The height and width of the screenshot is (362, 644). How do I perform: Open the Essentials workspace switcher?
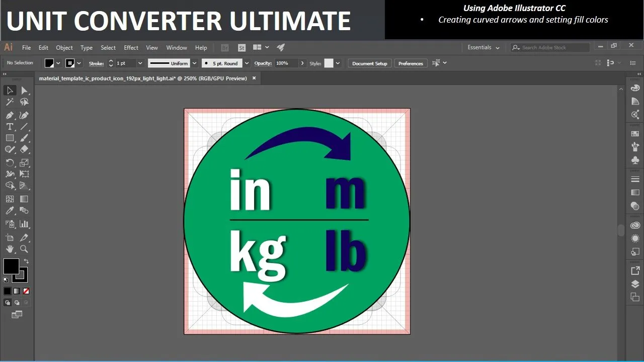tap(484, 48)
